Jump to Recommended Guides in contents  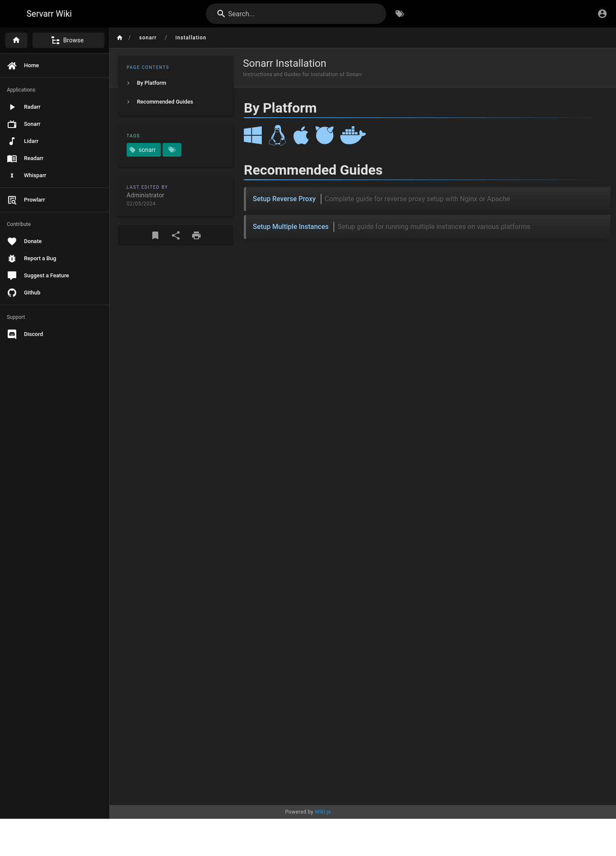(165, 102)
